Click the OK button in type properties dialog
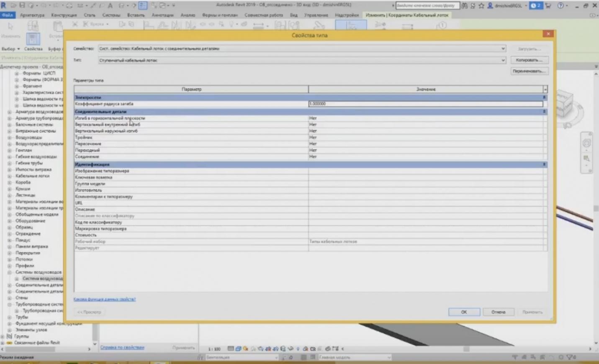The width and height of the screenshot is (599, 364). click(464, 312)
